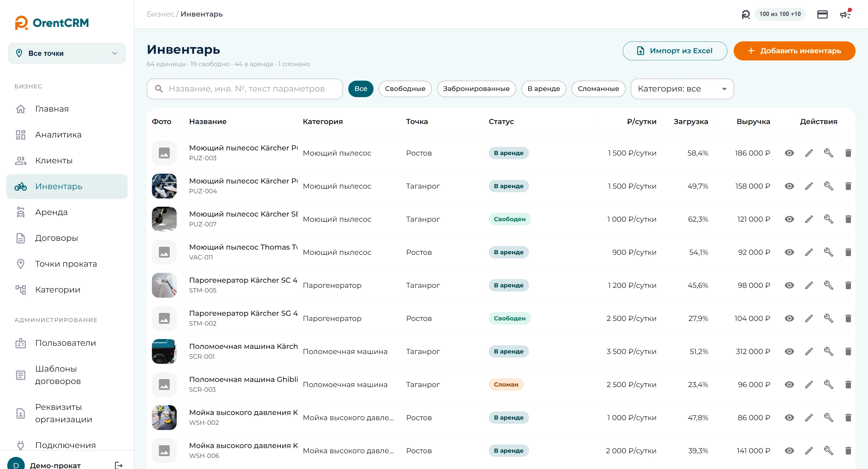Focus the inventory search field
This screenshot has height=469, width=868.
click(245, 89)
